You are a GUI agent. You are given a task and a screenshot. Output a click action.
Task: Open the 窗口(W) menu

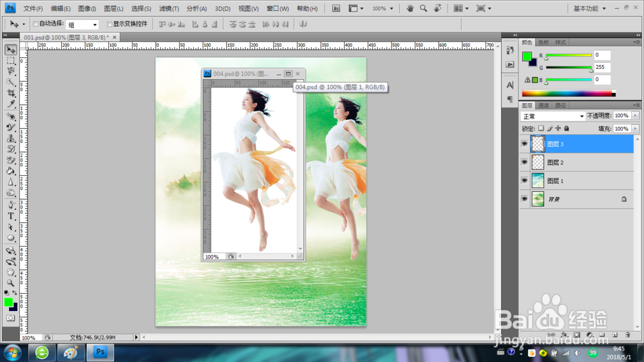click(x=278, y=8)
